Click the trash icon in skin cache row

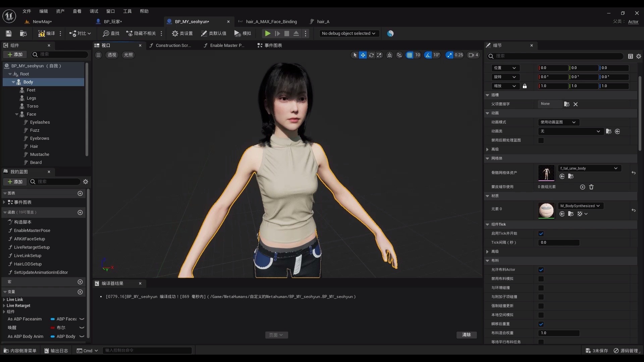(591, 187)
